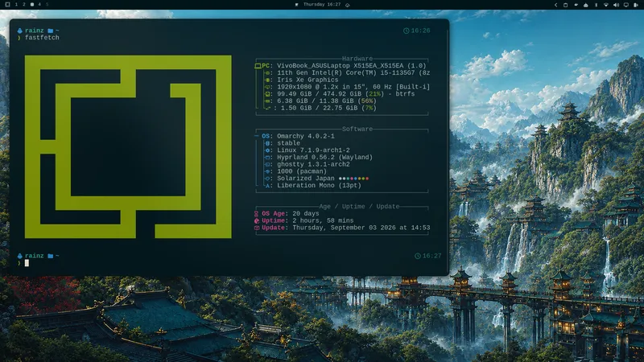644x362 pixels.
Task: Click the small icon left of Thursday clock
Action: click(x=296, y=5)
